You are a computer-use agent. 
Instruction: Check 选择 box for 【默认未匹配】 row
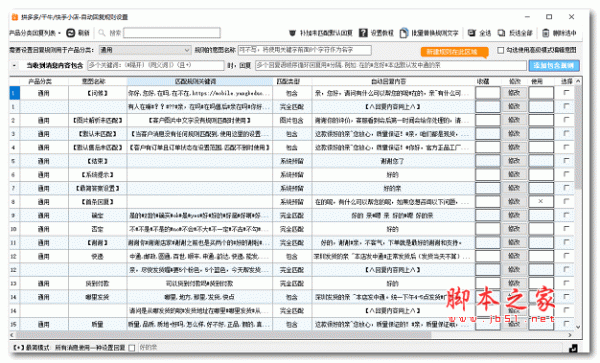tap(566, 133)
